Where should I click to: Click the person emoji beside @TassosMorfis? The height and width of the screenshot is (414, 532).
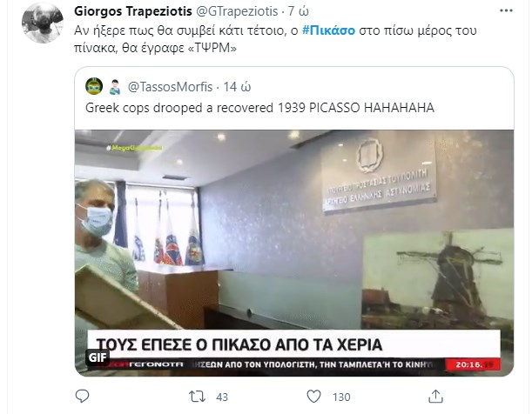(x=115, y=87)
